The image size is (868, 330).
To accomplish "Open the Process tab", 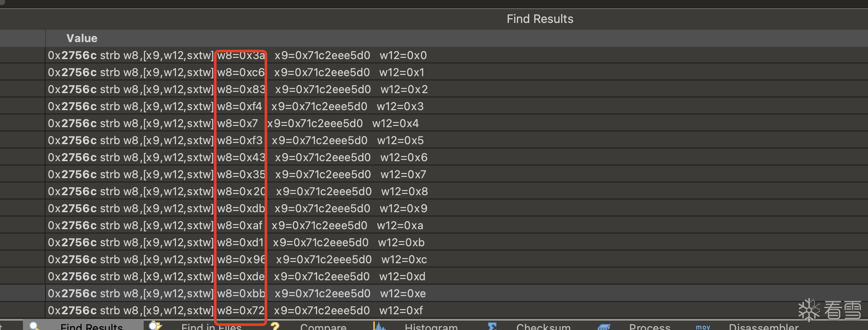I will 650,327.
